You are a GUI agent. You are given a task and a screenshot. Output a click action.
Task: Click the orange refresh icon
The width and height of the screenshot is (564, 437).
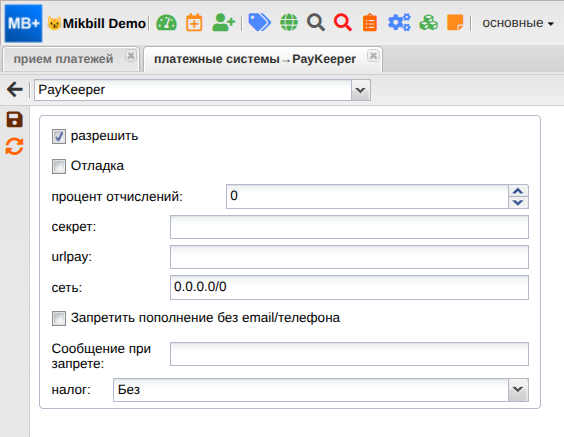(14, 146)
